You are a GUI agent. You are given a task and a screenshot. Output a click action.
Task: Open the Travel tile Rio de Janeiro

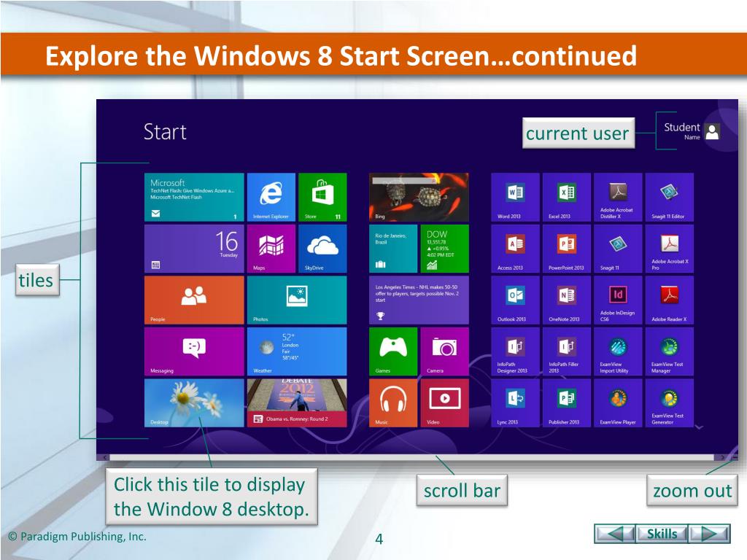pyautogui.click(x=393, y=249)
